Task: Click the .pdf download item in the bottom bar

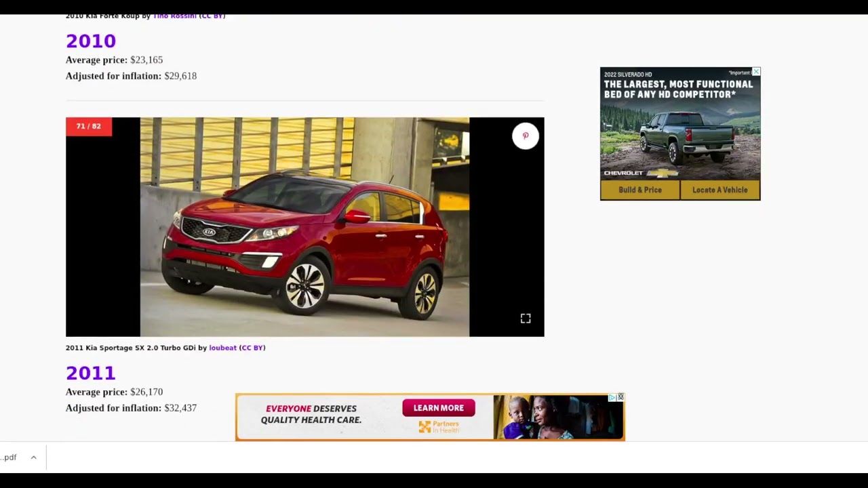Action: 9,457
